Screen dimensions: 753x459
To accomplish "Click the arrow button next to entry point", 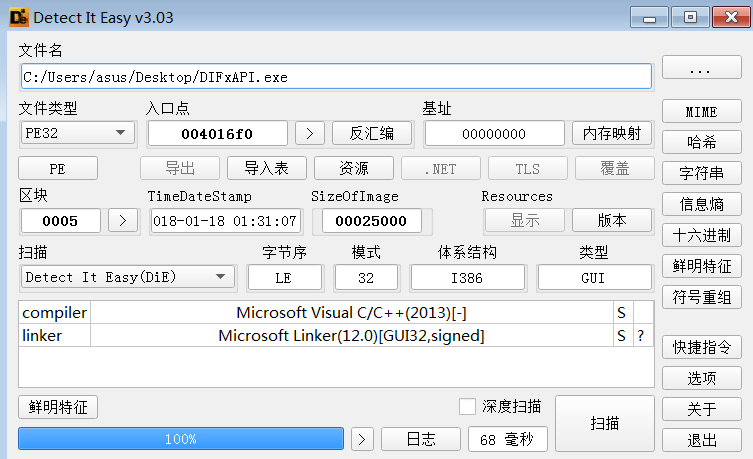I will click(310, 133).
